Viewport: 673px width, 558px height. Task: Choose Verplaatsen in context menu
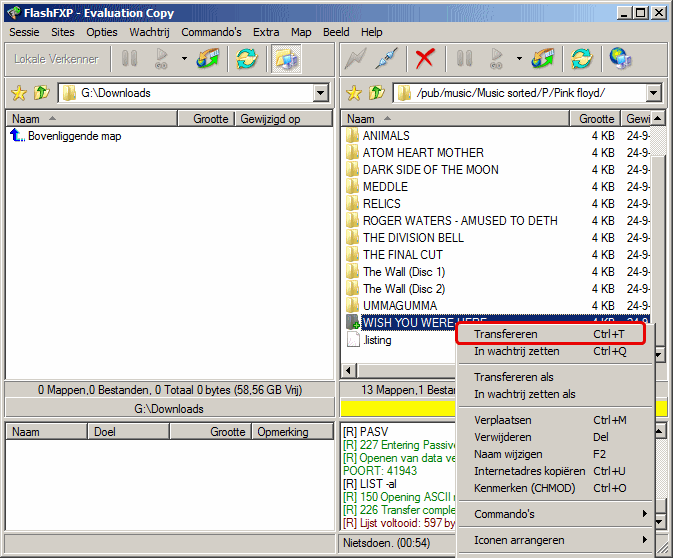click(x=555, y=420)
